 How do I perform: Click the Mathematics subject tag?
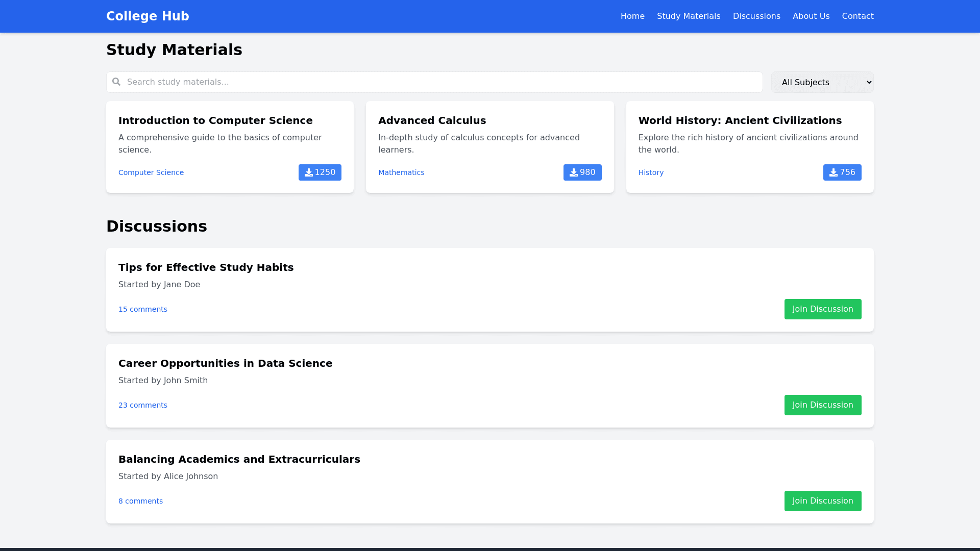click(401, 172)
